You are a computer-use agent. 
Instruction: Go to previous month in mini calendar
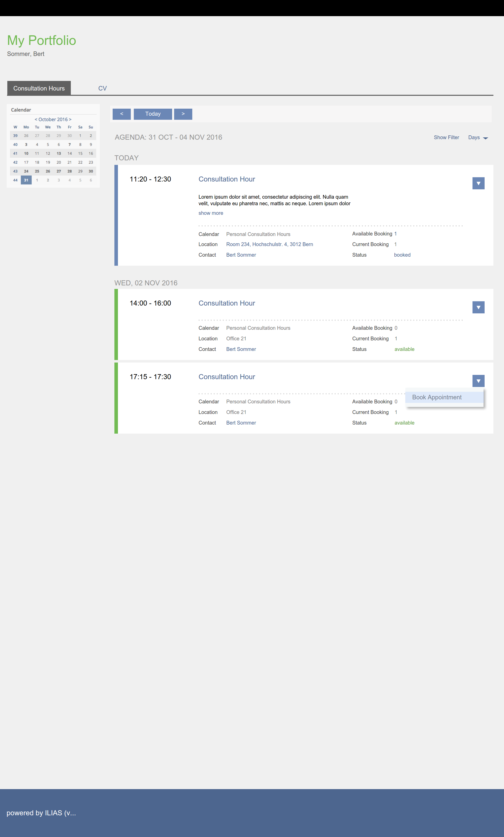[x=36, y=119]
